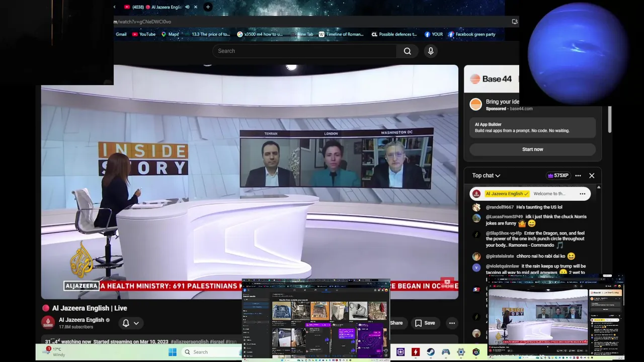Open the Base 44 sponsor logo banner
644x362 pixels.
491,79
